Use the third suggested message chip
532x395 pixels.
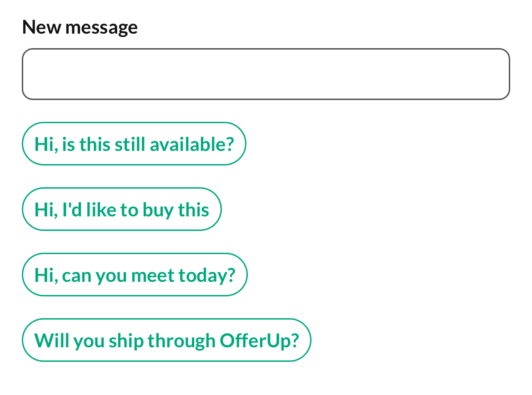coord(135,275)
